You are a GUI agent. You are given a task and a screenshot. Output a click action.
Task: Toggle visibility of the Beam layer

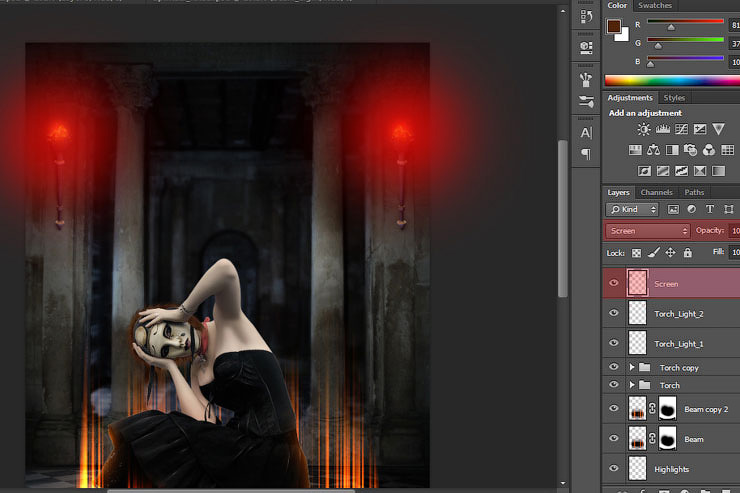coord(614,438)
